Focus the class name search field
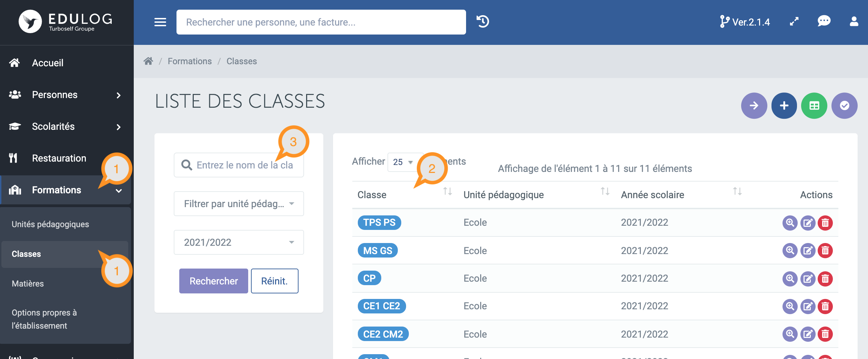The width and height of the screenshot is (868, 359). pos(239,165)
